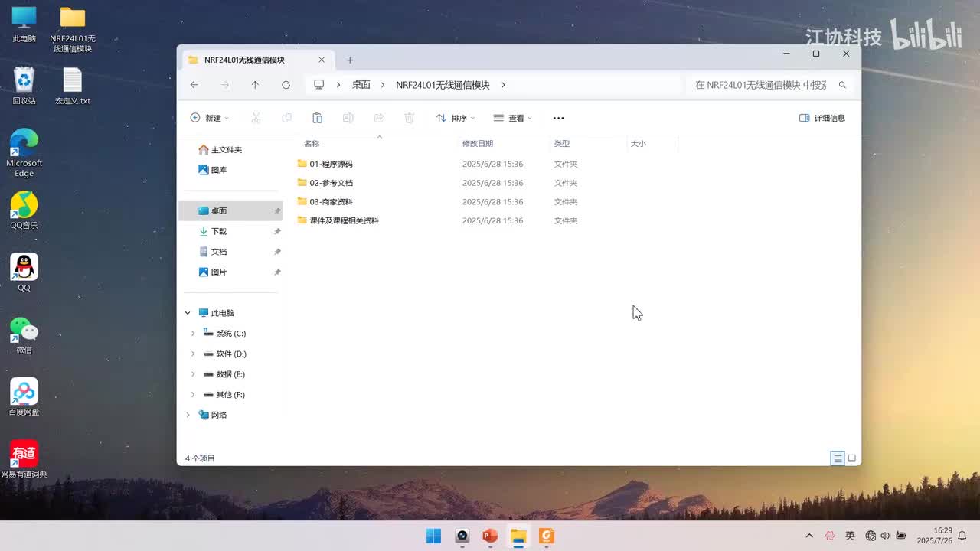Screen dimensions: 980x551
Task: Click the Delete trash icon in toolbar
Action: click(x=410, y=118)
